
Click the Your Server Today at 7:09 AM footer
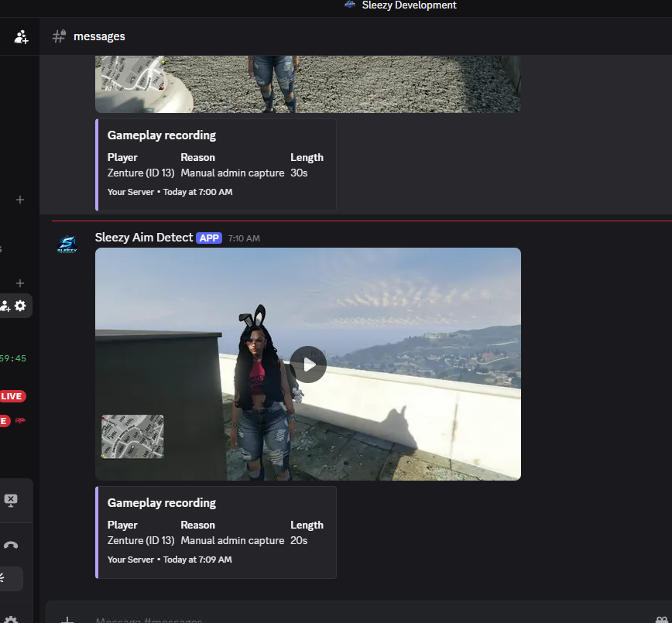[x=170, y=560]
